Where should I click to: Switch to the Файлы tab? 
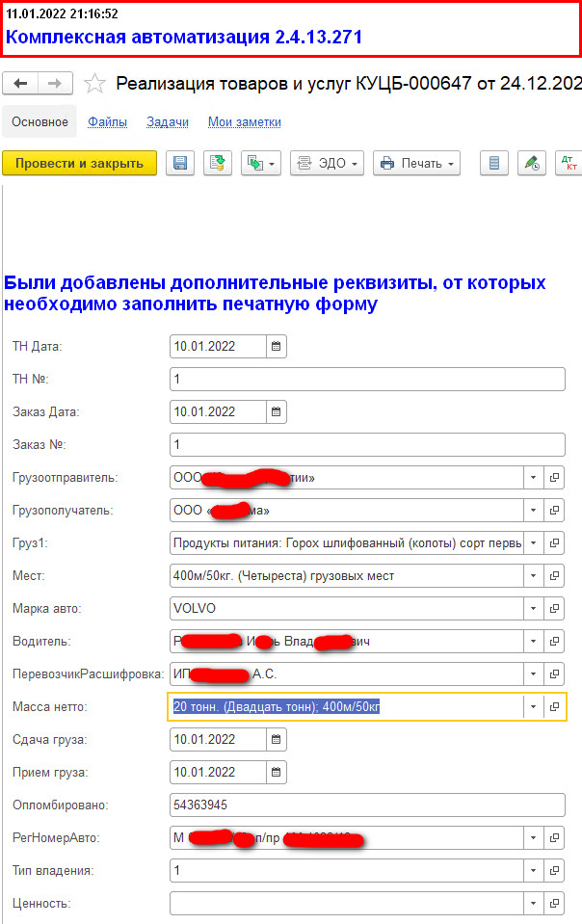(x=107, y=122)
